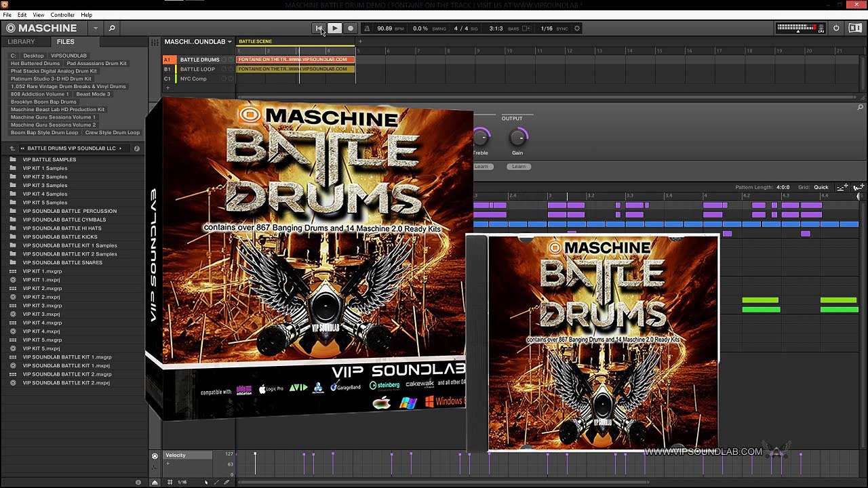
Task: Select the Desktop location shortcut
Action: [x=33, y=56]
